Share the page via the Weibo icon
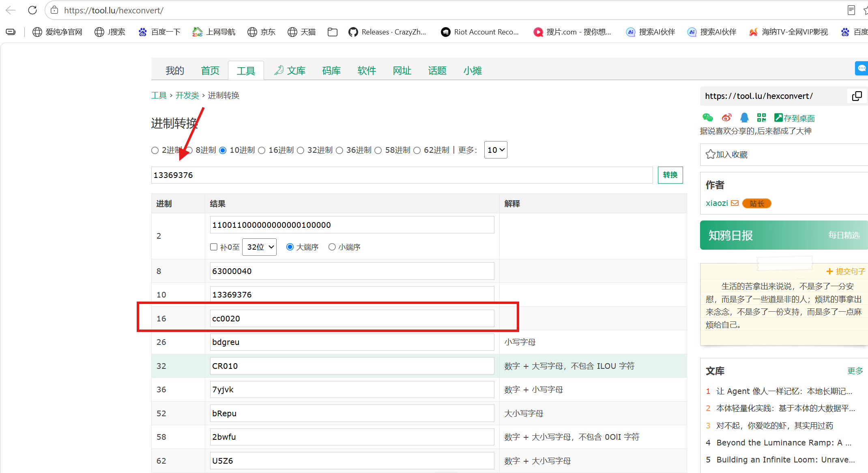This screenshot has width=868, height=473. point(726,118)
